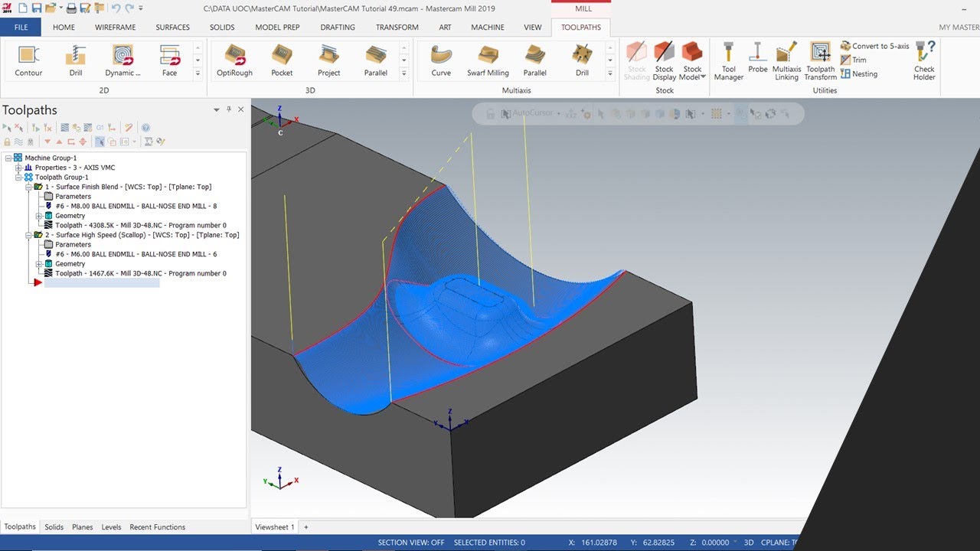Viewport: 980px width, 551px height.
Task: Select the Curve multiaxis toolpath
Action: click(x=441, y=61)
